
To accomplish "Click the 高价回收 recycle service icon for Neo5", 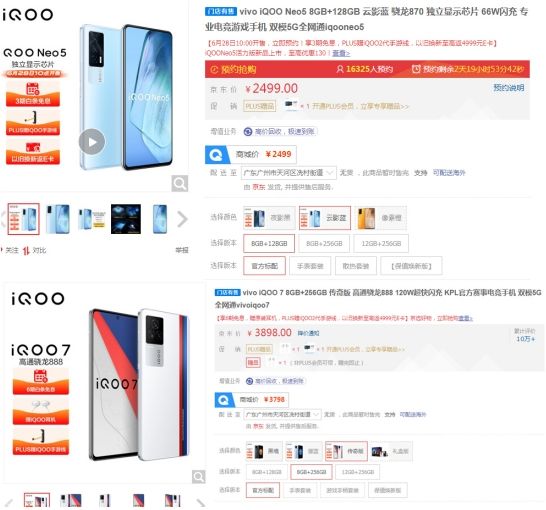I will (x=248, y=132).
